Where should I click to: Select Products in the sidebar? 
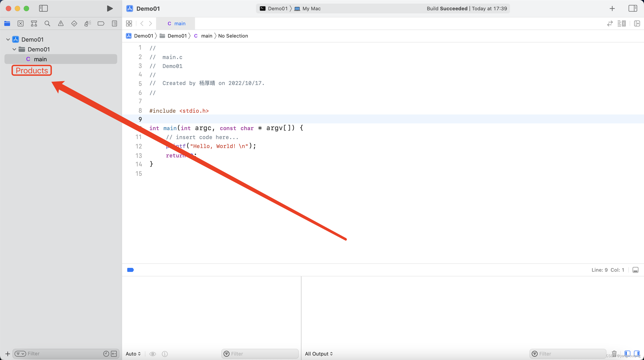click(31, 70)
